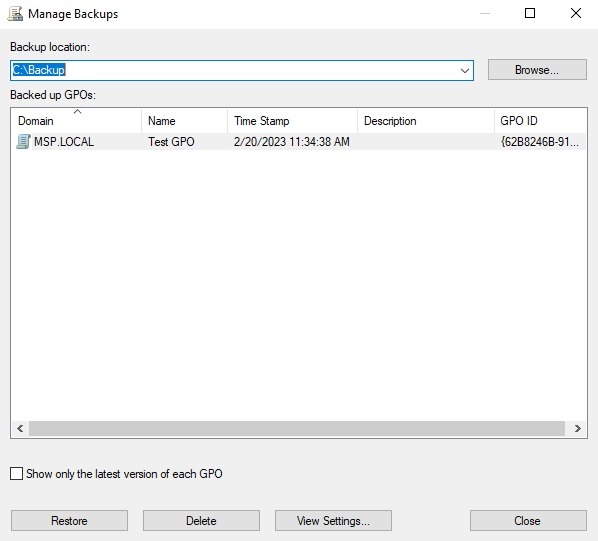This screenshot has height=541, width=598.
Task: Click the horizontal scrollbar right arrow
Action: point(577,428)
